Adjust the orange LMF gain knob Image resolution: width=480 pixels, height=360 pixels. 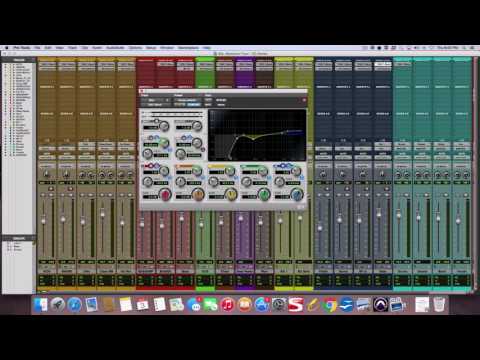point(198,194)
